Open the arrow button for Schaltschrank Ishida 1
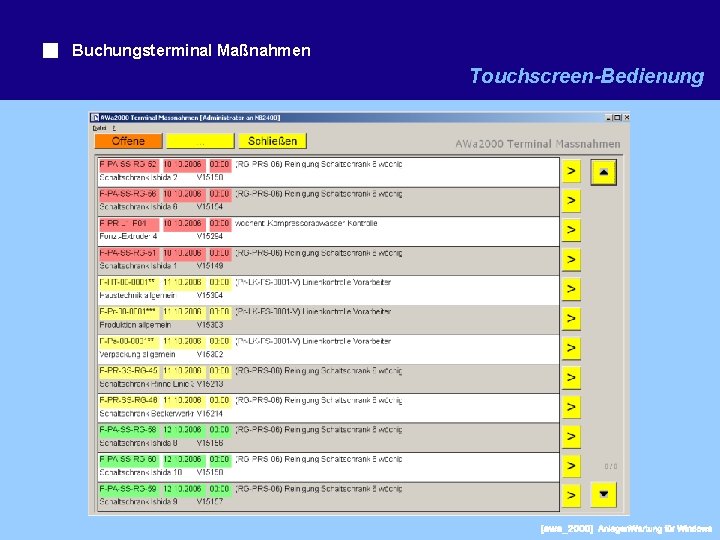Image resolution: width=720 pixels, height=540 pixels. 571,259
